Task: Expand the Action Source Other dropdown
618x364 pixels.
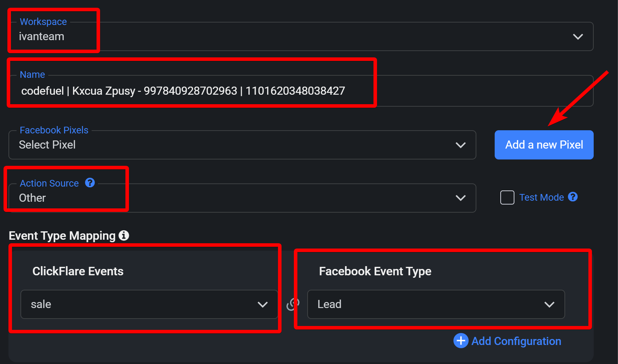Action: click(x=242, y=198)
